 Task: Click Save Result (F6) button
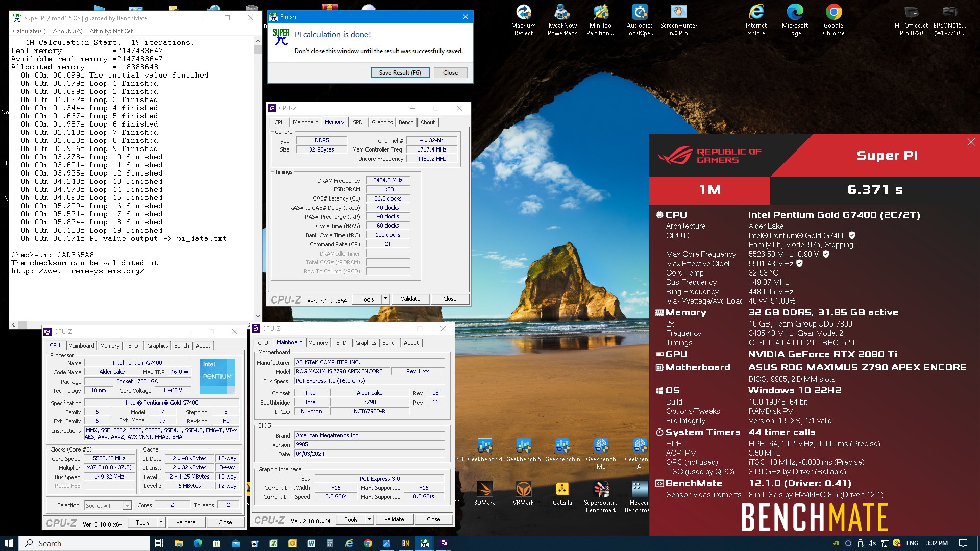coord(400,73)
